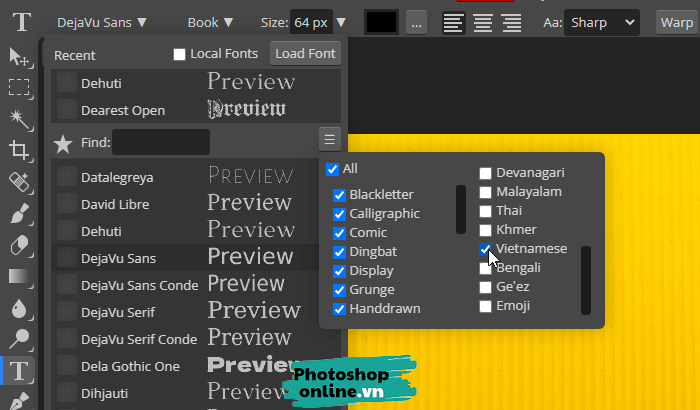Click the Load Font button
Viewport: 700px width, 410px height.
(x=305, y=54)
